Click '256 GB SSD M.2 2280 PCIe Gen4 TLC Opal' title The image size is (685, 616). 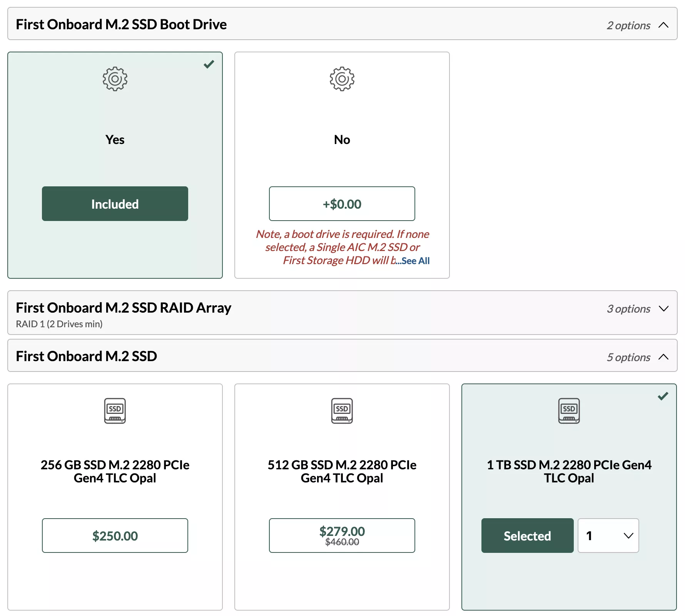coord(115,471)
